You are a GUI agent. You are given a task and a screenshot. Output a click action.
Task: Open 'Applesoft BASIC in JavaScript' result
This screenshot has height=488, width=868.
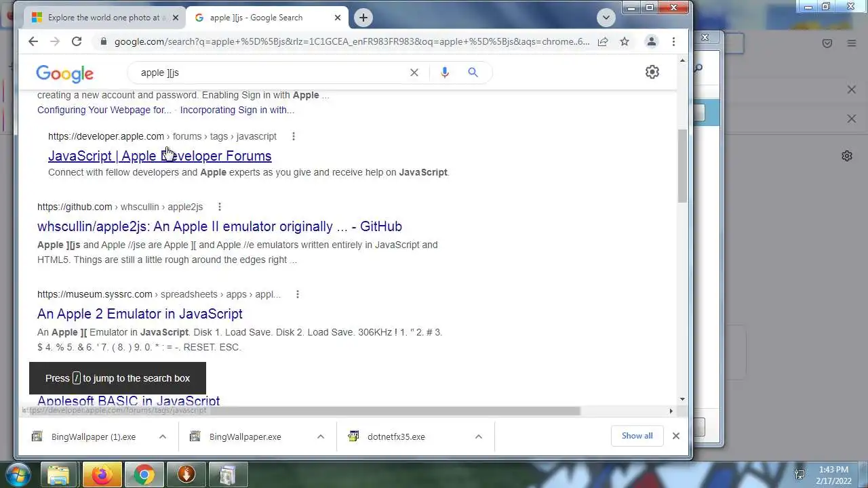point(129,401)
